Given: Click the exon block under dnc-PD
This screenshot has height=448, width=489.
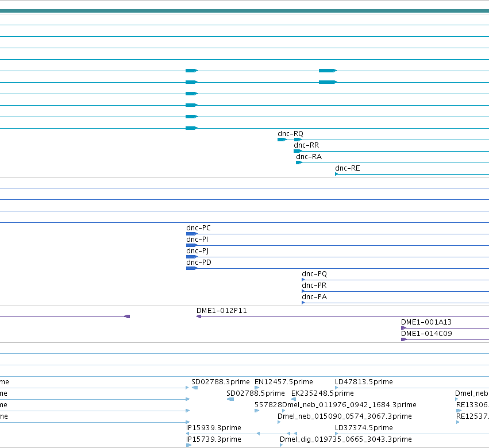Looking at the screenshot, I should 191,268.
